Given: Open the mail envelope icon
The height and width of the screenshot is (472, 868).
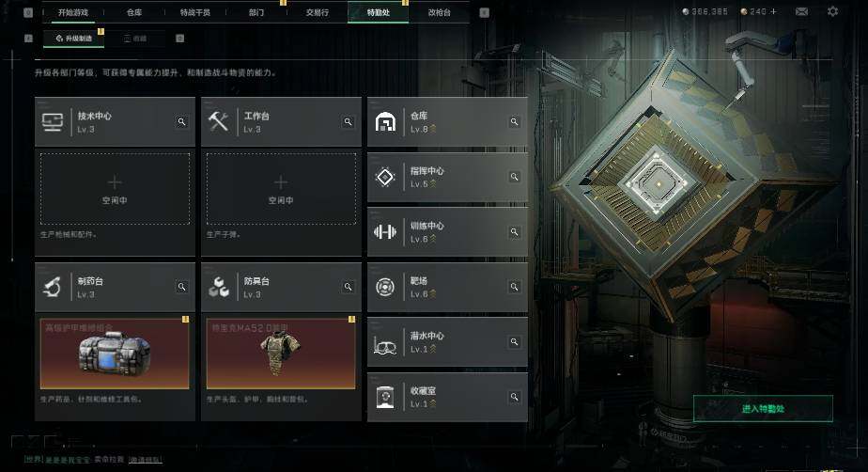Looking at the screenshot, I should (x=801, y=11).
